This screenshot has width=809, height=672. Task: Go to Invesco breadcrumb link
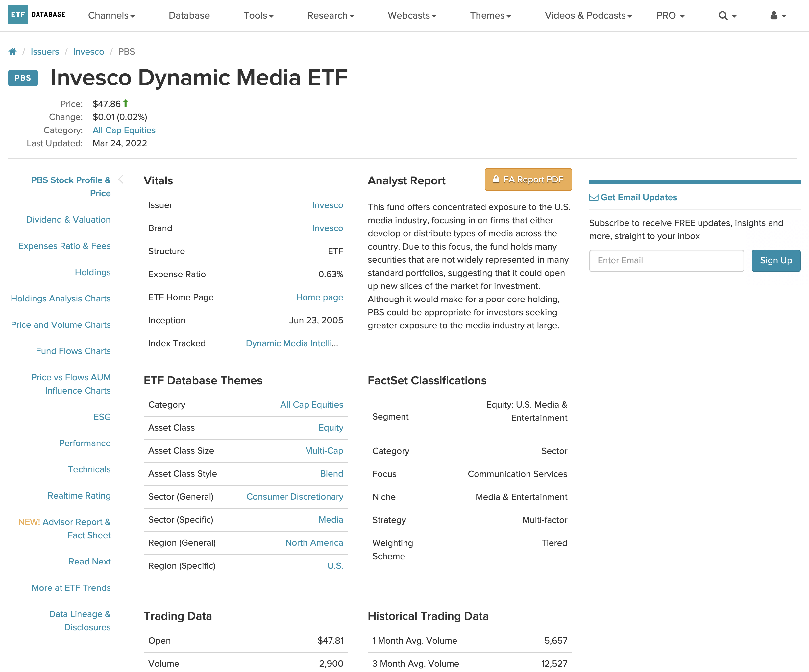[88, 52]
